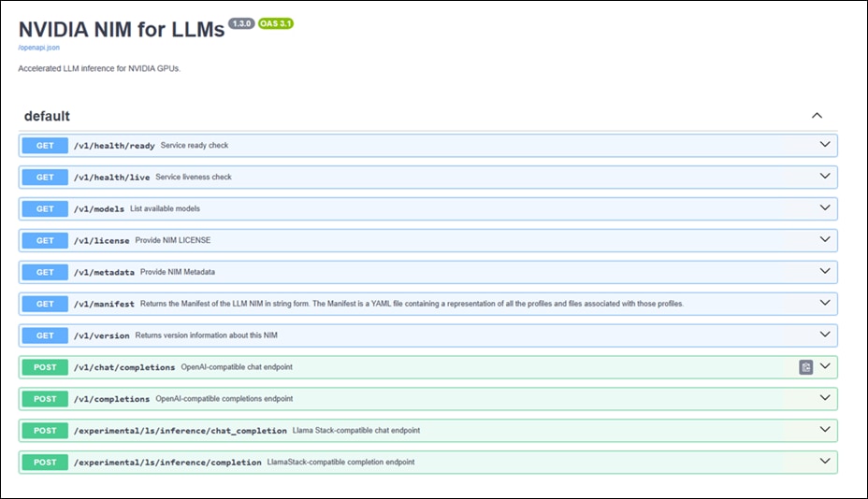The width and height of the screenshot is (868, 499).
Task: Select the /v1/metadata path text
Action: [x=104, y=272]
